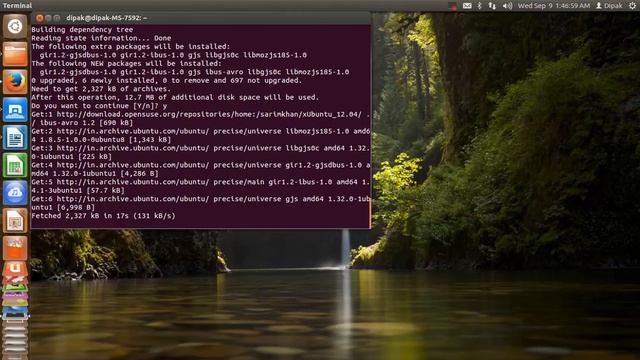Viewport: 640px width, 360px height.
Task: Open the Bluetooth indicator menu
Action: coord(480,6)
